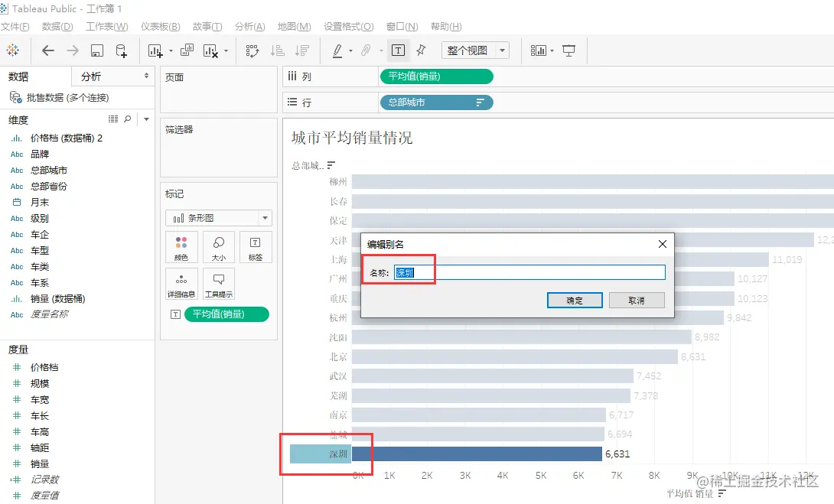
Task: Open the Label card in Marks
Action: [256, 247]
